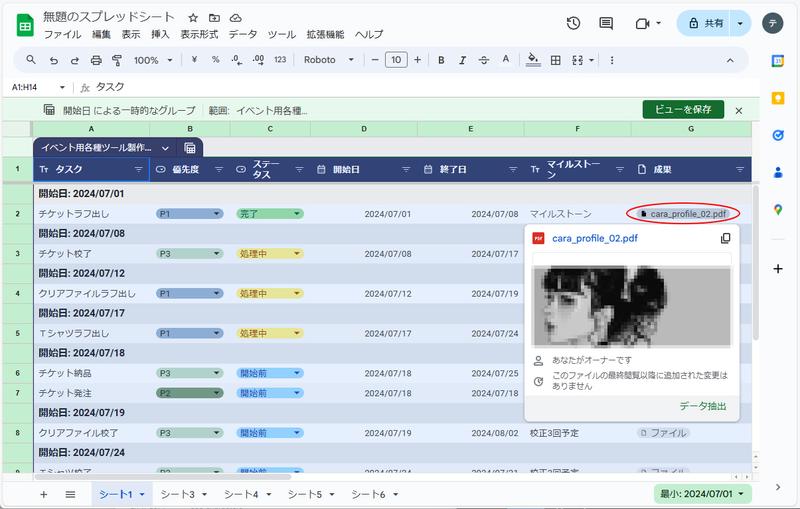Viewport: 800px width, 509px height.
Task: Open the データ menu
Action: tap(243, 34)
